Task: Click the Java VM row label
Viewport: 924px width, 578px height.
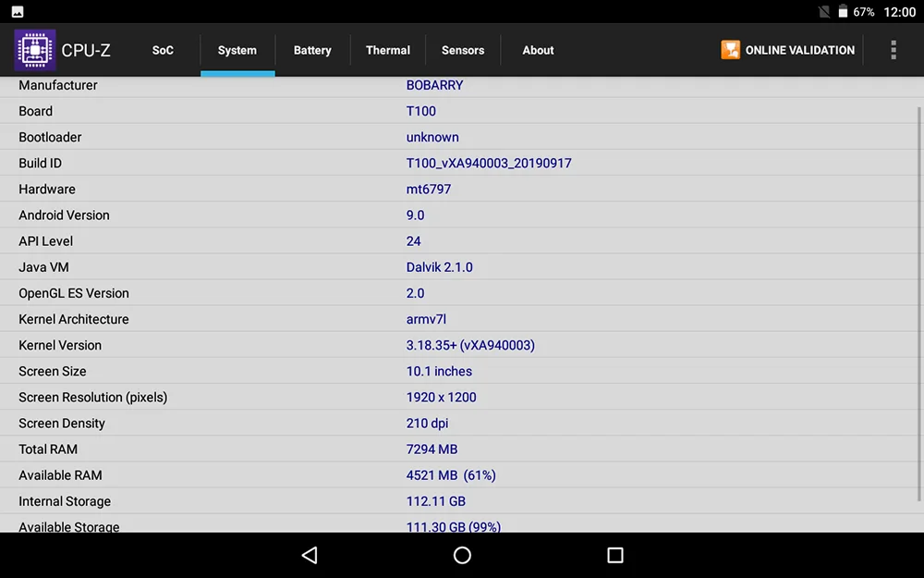Action: pyautogui.click(x=43, y=267)
